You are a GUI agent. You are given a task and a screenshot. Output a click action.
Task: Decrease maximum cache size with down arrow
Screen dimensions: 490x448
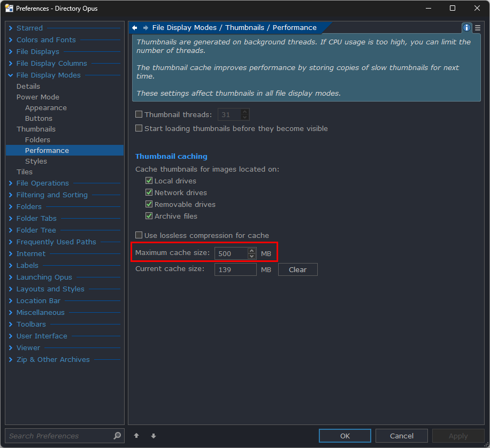[251, 256]
